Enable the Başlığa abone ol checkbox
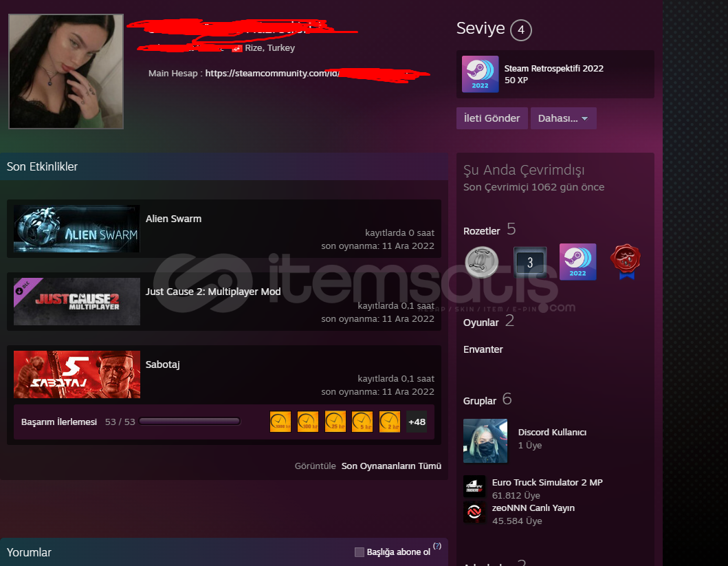Image resolution: width=728 pixels, height=566 pixels. tap(360, 552)
